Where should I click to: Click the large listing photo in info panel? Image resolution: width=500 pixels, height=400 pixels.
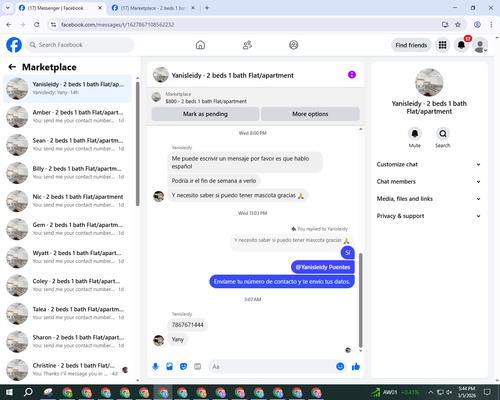click(429, 82)
